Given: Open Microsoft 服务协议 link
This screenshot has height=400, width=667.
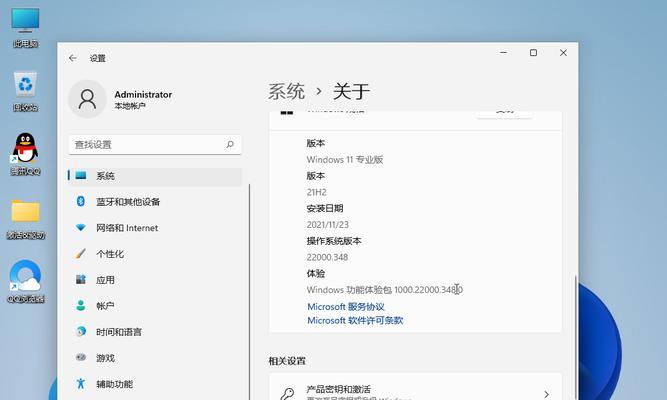Looking at the screenshot, I should click(x=346, y=307).
